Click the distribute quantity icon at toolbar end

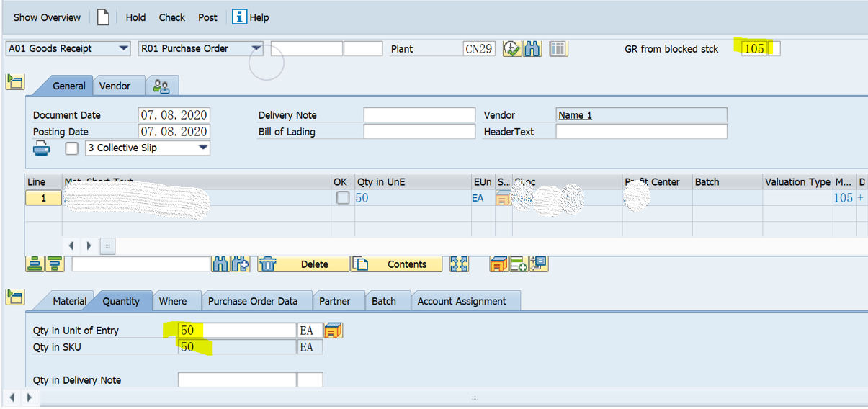coord(538,264)
